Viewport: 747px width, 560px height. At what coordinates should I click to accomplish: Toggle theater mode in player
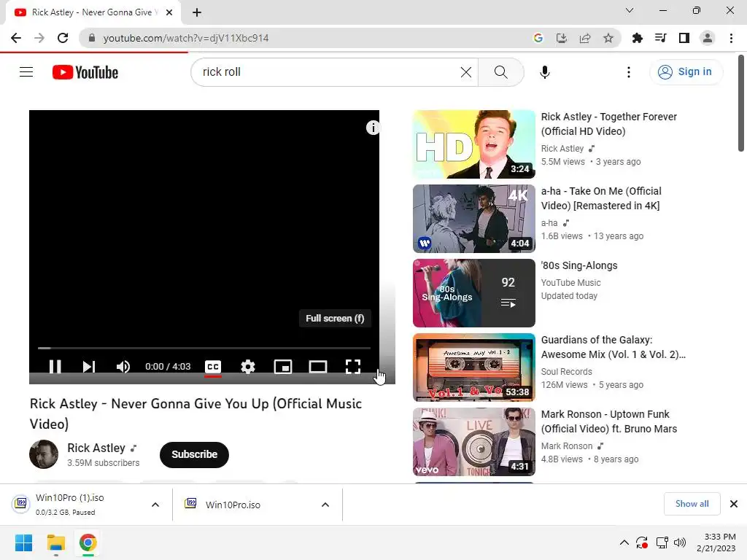(318, 367)
